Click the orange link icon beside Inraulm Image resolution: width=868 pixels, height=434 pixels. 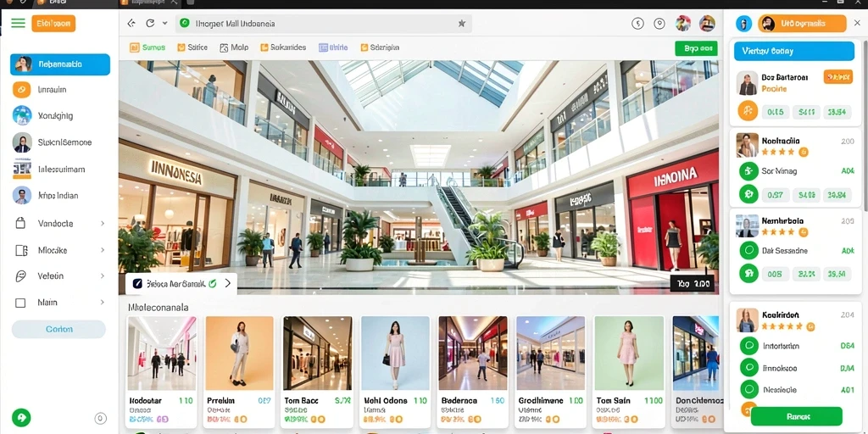(x=21, y=89)
